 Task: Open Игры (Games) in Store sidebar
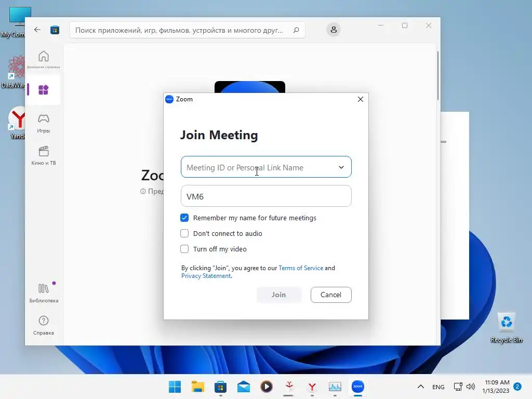pyautogui.click(x=44, y=124)
